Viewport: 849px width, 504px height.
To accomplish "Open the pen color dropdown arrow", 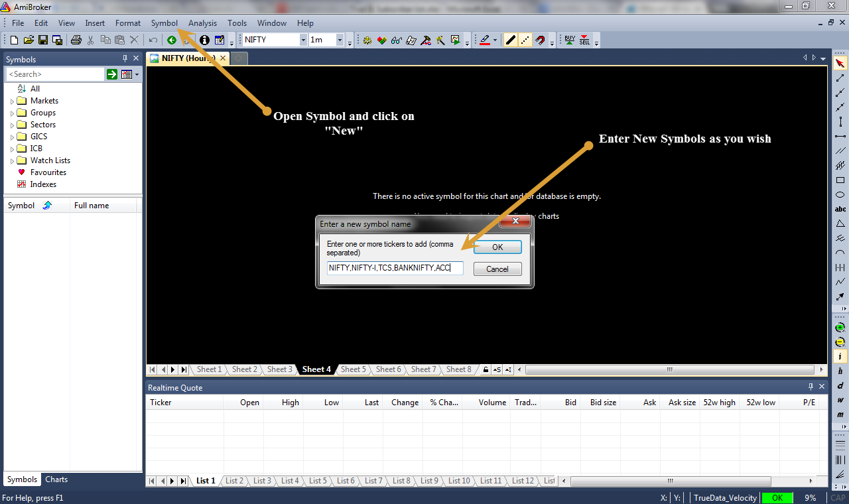I will (495, 40).
